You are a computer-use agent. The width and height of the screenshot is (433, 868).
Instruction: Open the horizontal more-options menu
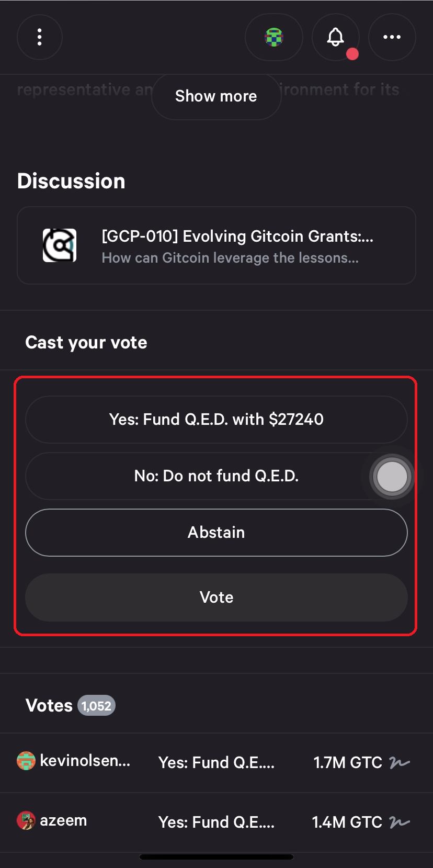pyautogui.click(x=392, y=37)
